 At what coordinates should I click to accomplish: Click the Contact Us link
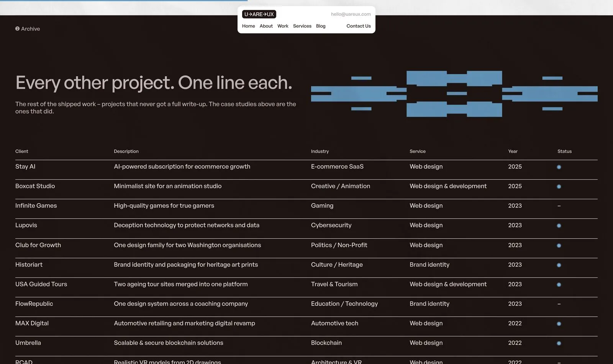click(x=359, y=26)
